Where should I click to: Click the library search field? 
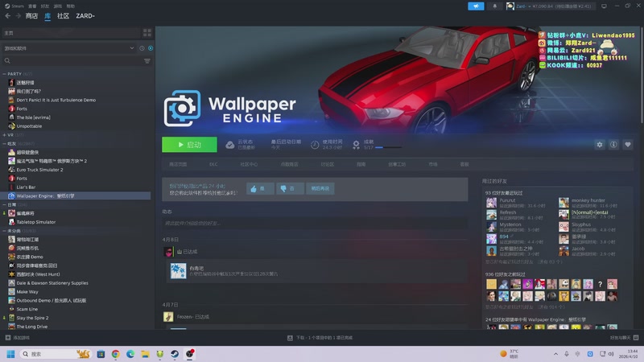[x=72, y=61]
